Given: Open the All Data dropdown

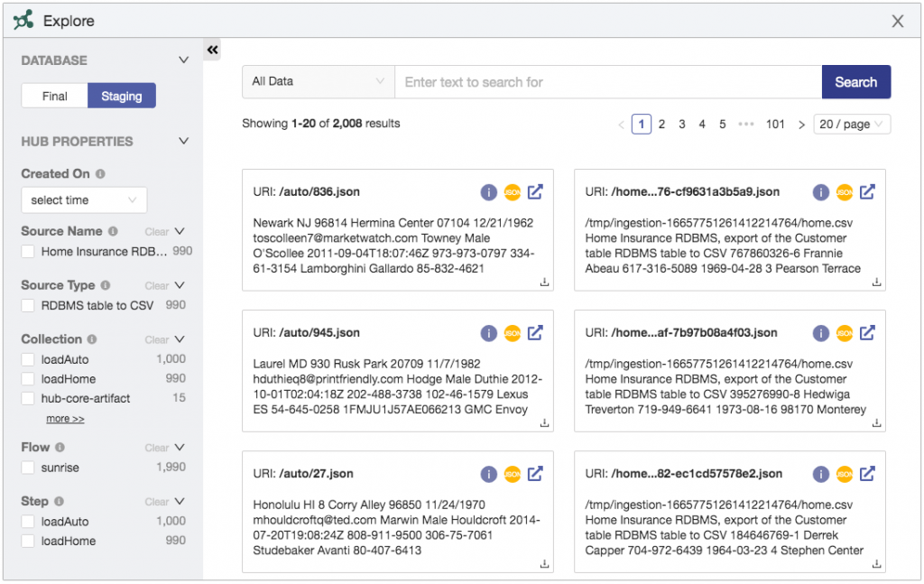Looking at the screenshot, I should tap(318, 81).
